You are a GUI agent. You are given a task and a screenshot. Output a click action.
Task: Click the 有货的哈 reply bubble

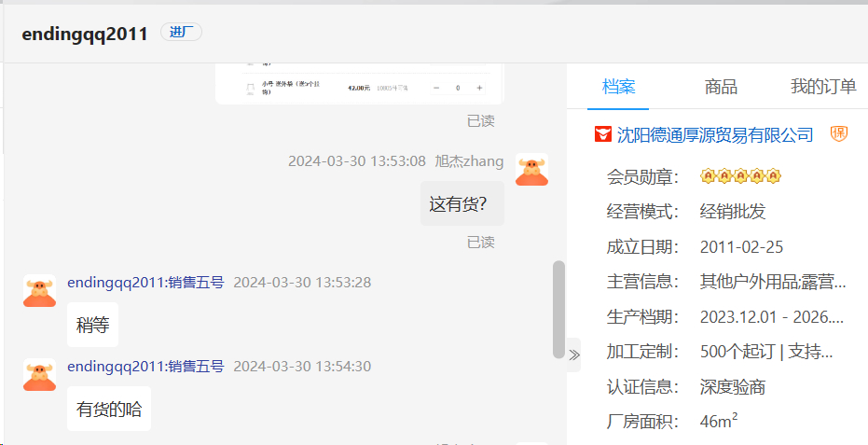coord(109,409)
